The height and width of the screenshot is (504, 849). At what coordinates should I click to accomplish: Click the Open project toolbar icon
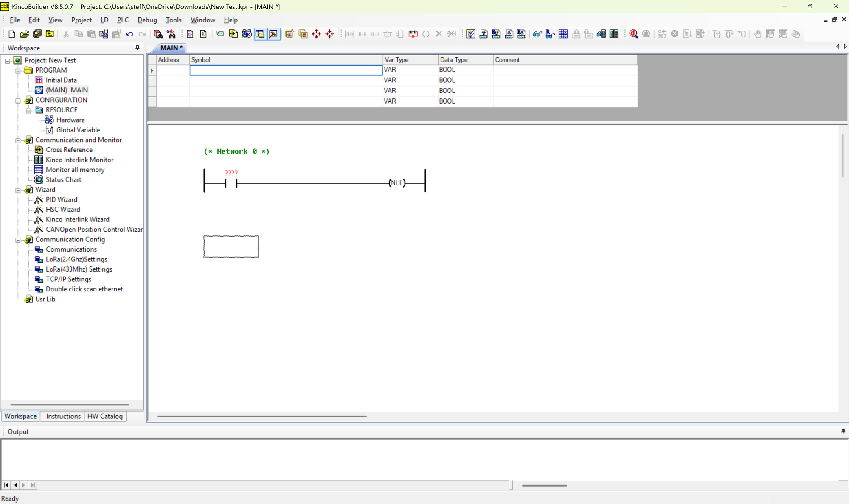25,34
